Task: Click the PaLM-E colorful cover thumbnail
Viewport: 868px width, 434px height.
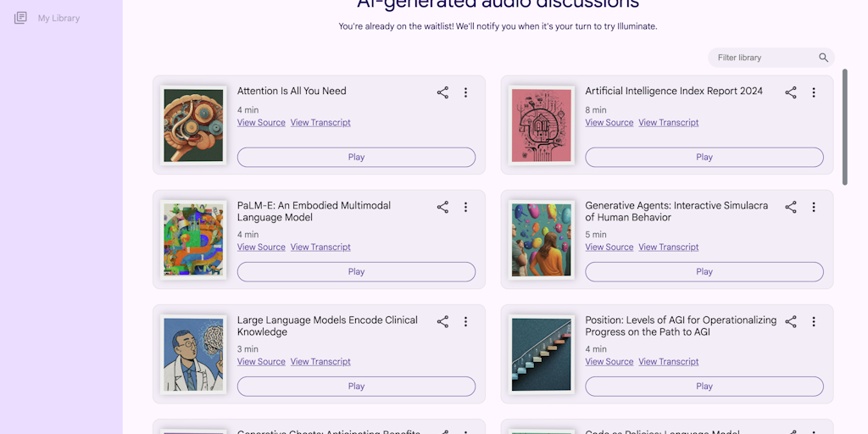Action: [x=193, y=240]
